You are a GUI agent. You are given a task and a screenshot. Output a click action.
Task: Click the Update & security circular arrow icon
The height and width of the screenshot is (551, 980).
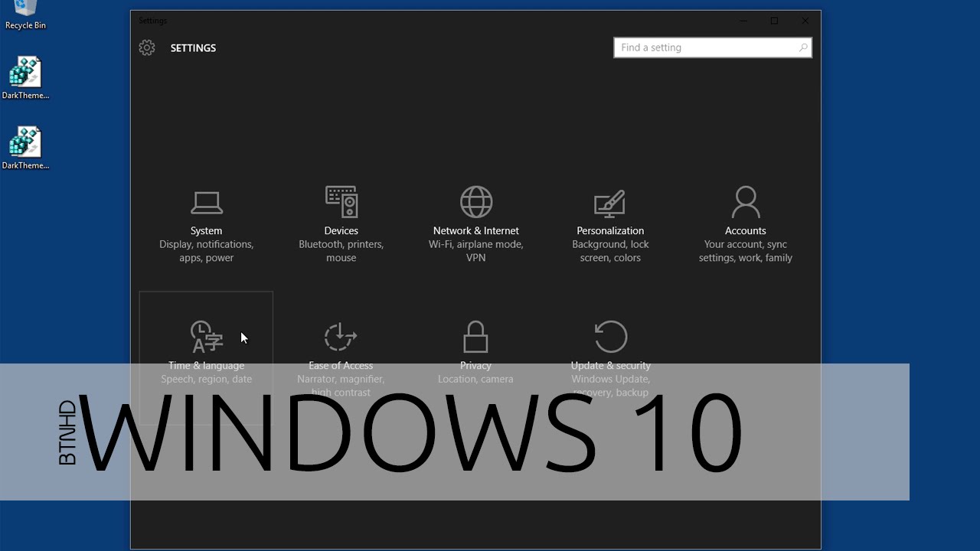point(610,337)
